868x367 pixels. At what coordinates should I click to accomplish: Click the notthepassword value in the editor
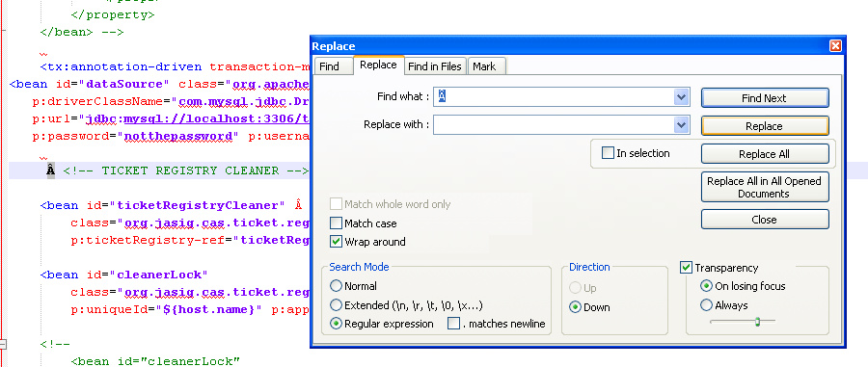177,136
